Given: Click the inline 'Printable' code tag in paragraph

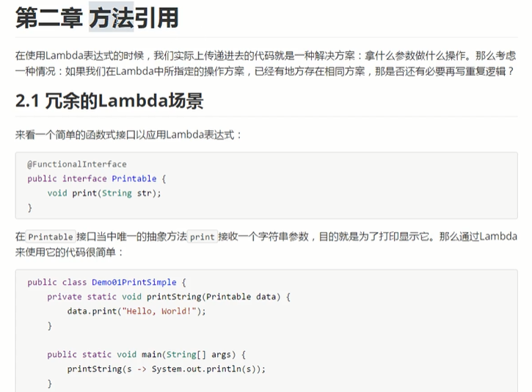Looking at the screenshot, I should (x=51, y=237).
